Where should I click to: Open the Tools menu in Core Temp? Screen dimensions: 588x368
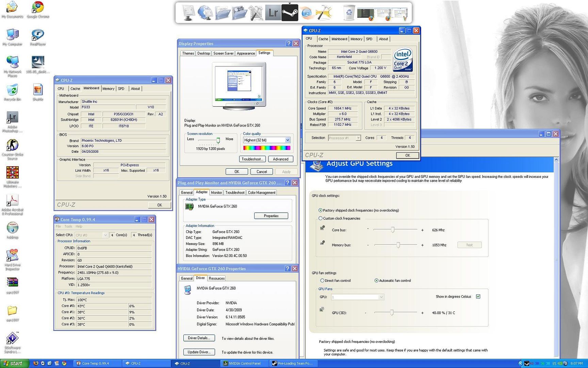point(68,226)
